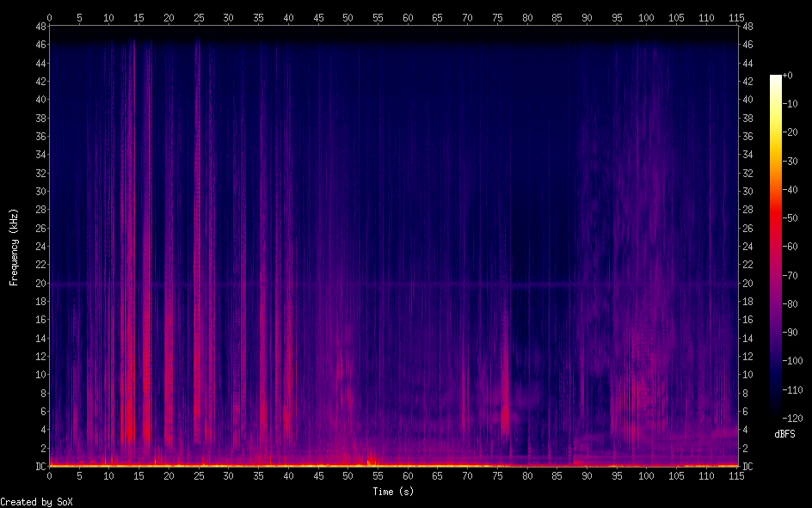The height and width of the screenshot is (508, 812).
Task: Select the 115 second mark on top axis
Action: click(x=736, y=17)
